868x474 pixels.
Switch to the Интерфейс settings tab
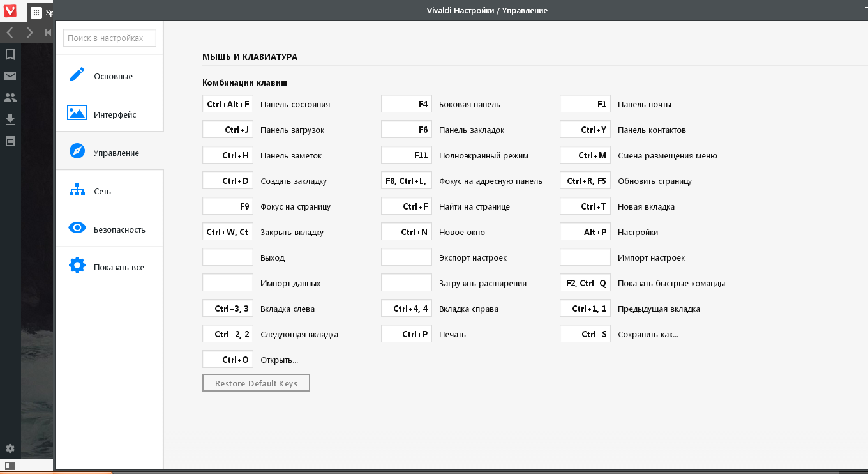click(109, 113)
